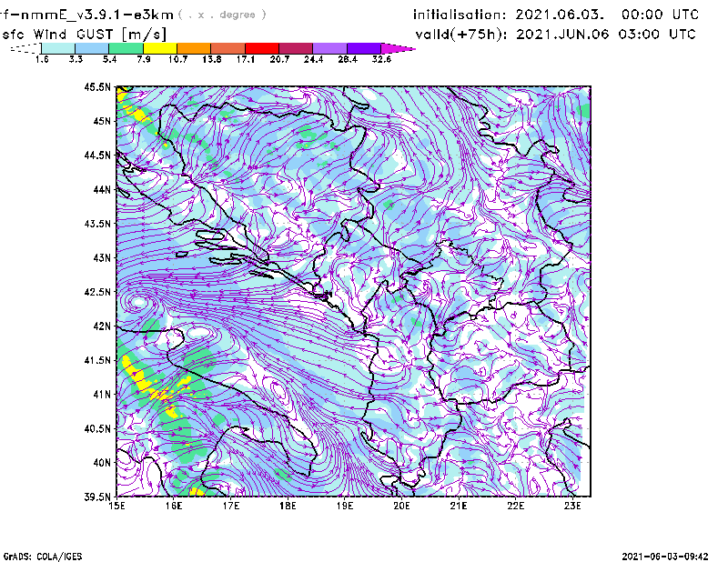728x562 pixels.
Task: Click the '7.9' legend value
Action: click(x=144, y=59)
